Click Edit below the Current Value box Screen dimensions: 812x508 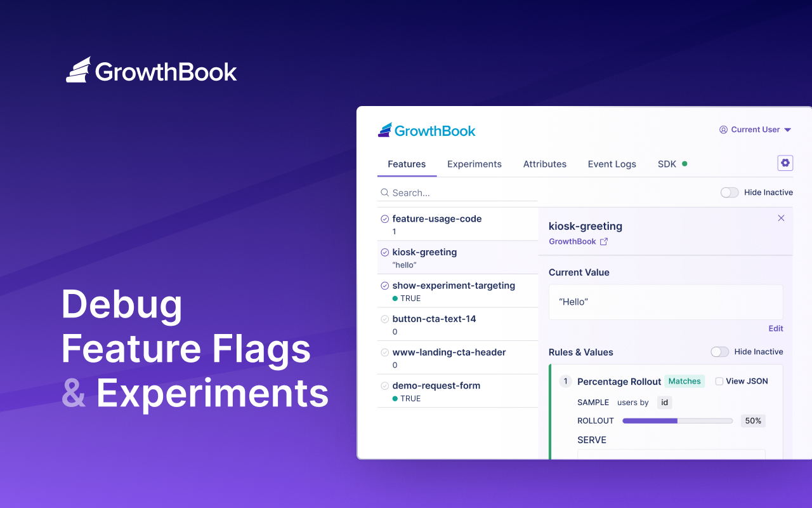tap(775, 328)
